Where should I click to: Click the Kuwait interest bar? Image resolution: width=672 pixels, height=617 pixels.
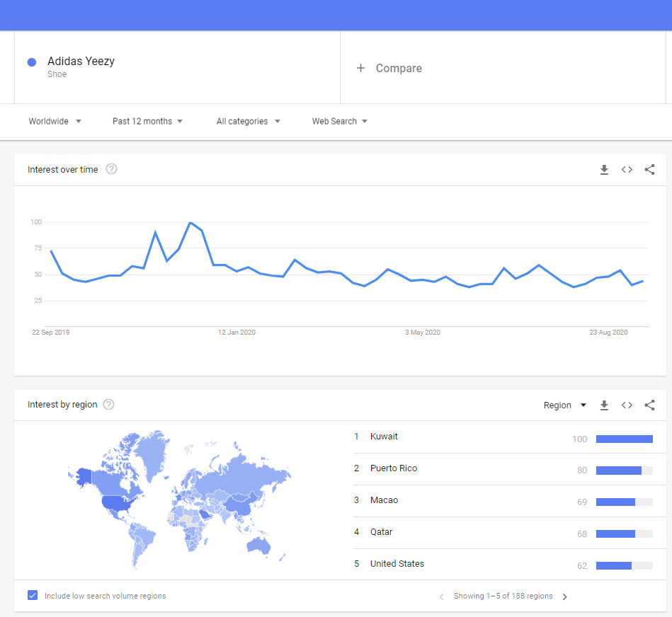point(624,439)
